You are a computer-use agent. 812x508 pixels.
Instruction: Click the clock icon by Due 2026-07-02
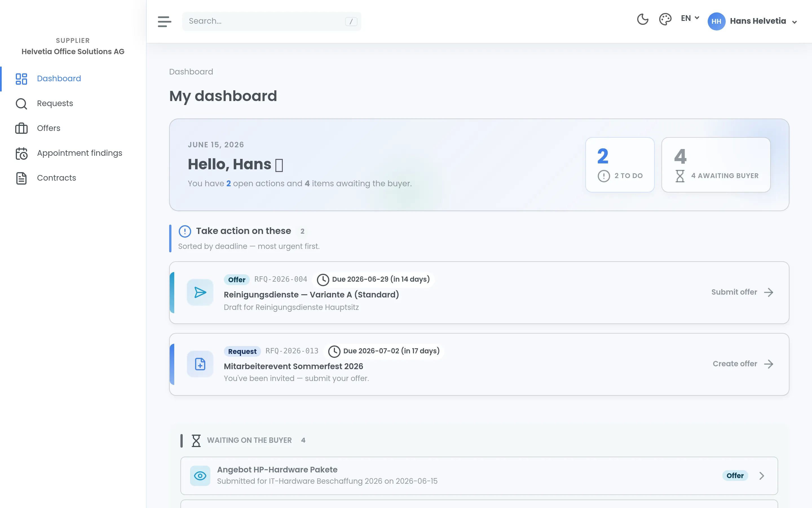point(334,351)
